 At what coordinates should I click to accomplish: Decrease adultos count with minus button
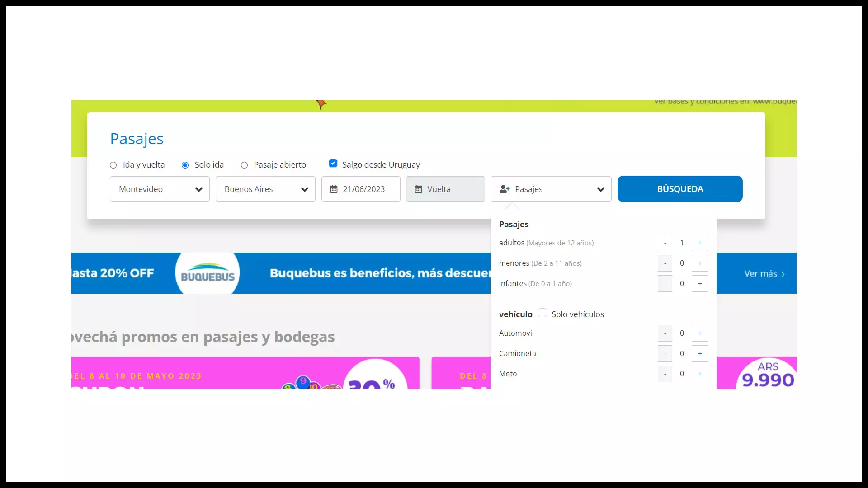click(x=665, y=243)
